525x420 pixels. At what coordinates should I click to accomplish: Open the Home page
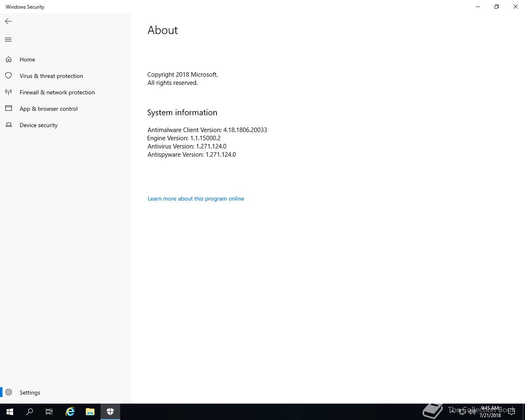[66, 59]
